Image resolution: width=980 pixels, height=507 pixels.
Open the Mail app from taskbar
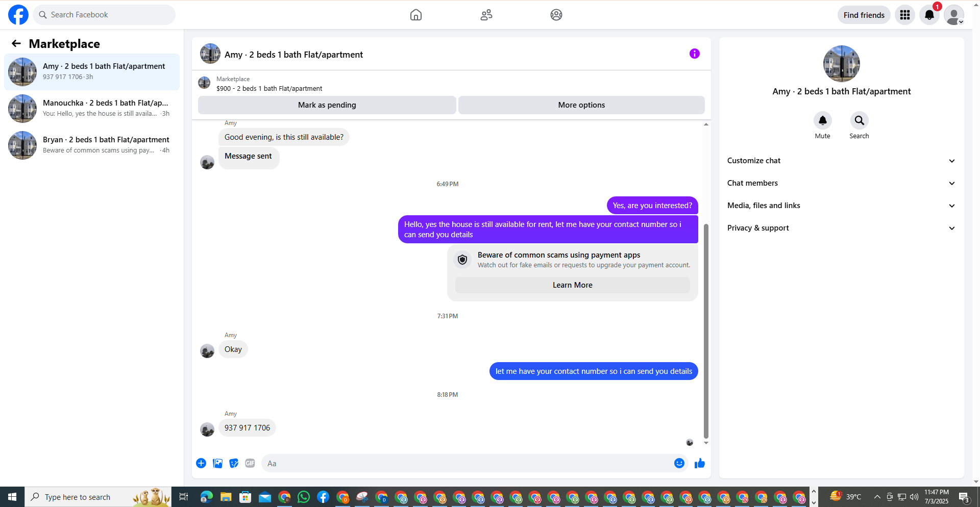(265, 497)
